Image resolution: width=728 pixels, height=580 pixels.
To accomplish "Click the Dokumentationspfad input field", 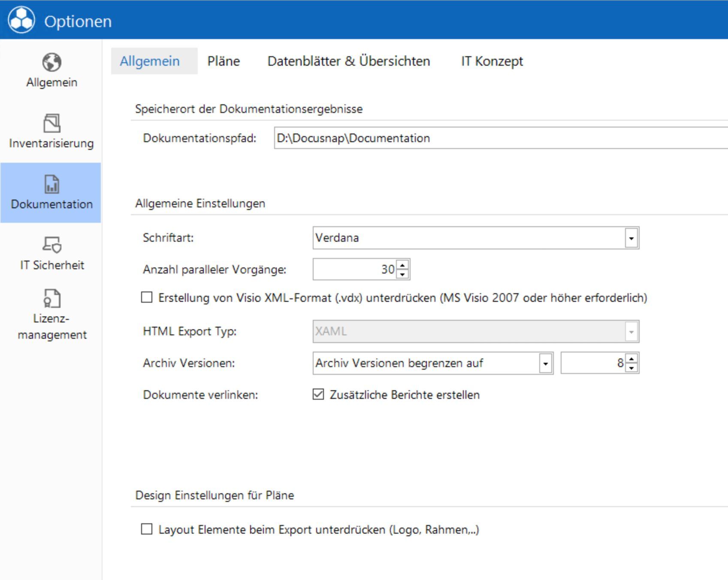I will pos(501,138).
